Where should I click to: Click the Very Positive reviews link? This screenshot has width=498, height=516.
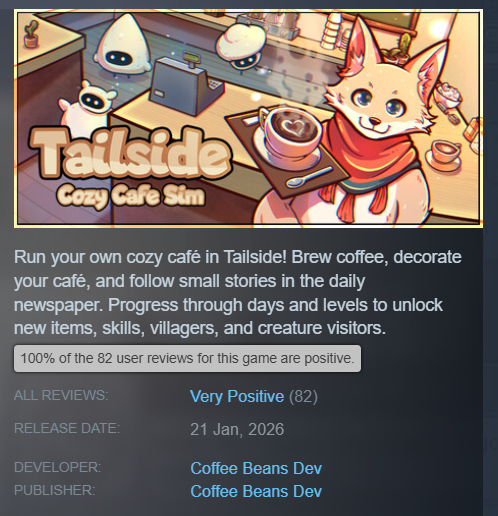[237, 397]
